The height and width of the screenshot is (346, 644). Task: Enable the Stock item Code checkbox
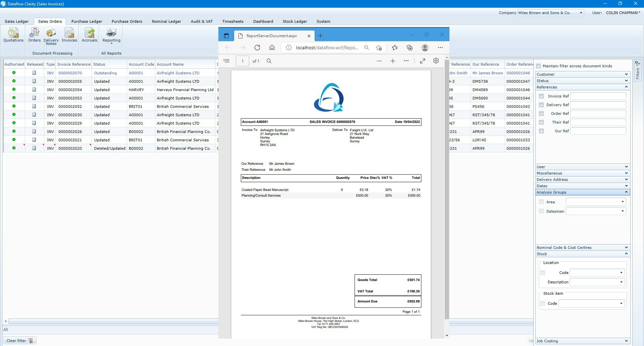(543, 303)
